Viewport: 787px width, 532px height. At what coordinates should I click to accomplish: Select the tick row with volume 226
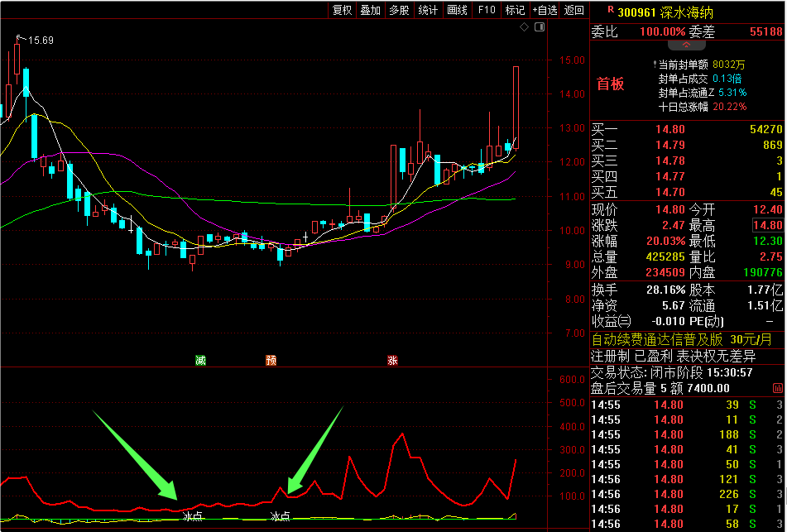(687, 495)
